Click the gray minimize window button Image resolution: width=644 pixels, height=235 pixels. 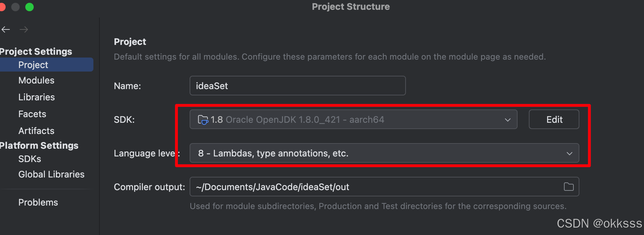pyautogui.click(x=15, y=7)
